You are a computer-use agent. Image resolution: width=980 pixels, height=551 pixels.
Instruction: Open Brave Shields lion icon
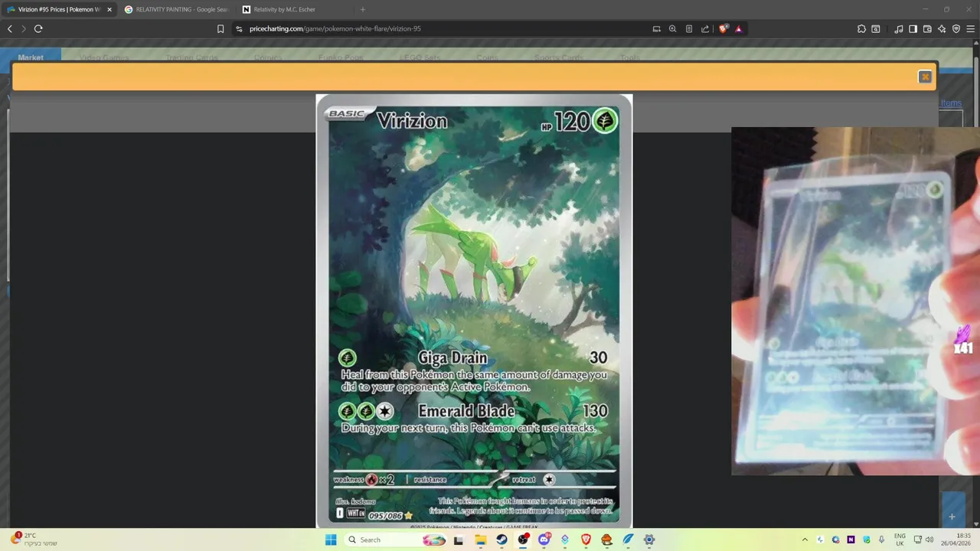(724, 29)
